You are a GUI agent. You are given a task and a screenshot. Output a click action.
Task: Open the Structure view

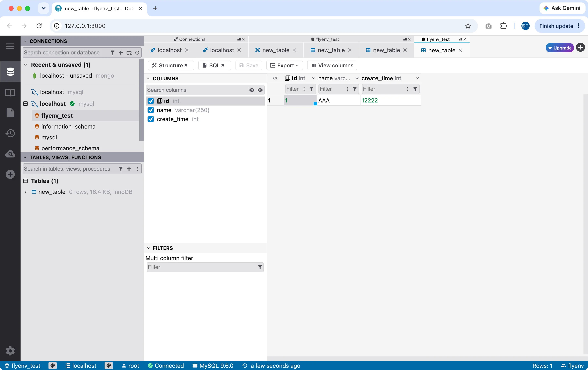point(171,65)
